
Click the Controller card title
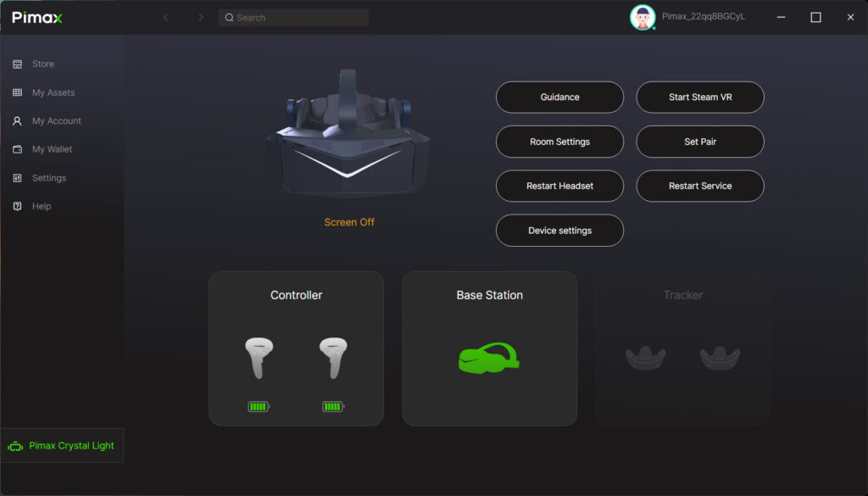click(x=296, y=295)
